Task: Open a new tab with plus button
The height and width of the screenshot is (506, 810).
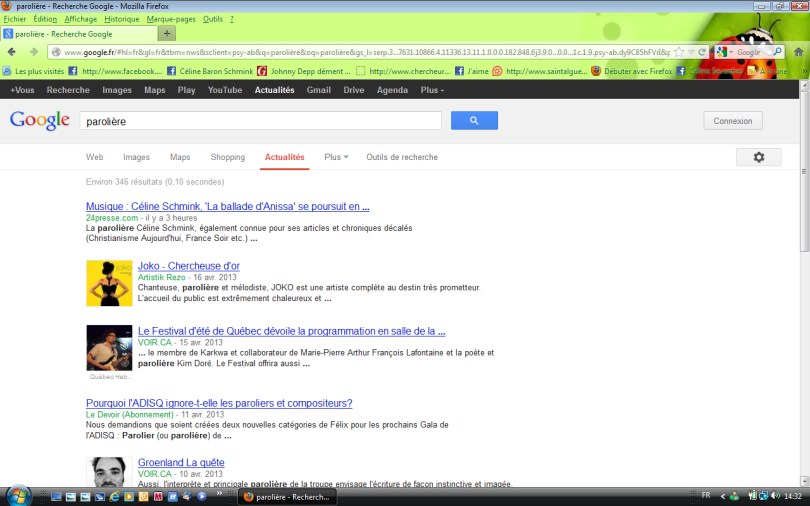Action: 167,33
